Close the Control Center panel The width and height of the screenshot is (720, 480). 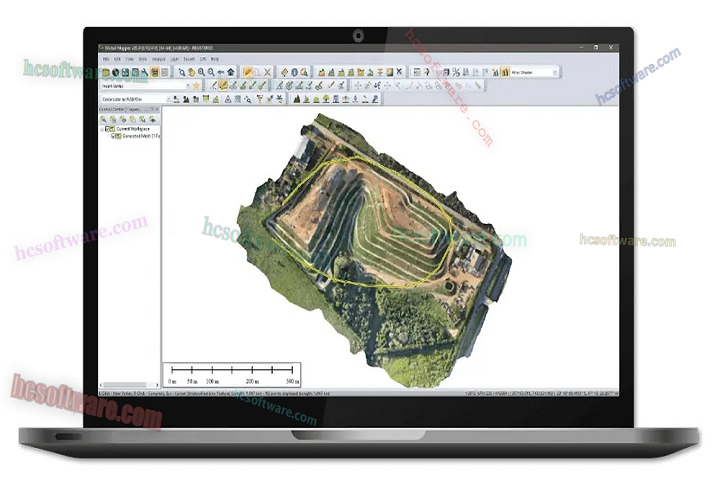point(157,109)
